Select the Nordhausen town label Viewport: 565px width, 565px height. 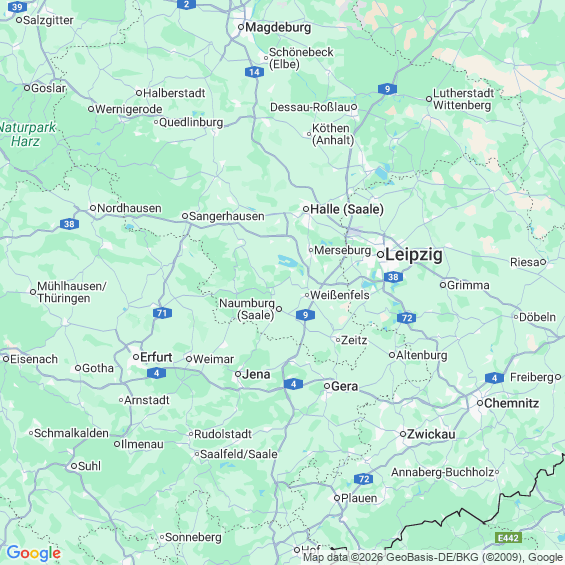[129, 208]
